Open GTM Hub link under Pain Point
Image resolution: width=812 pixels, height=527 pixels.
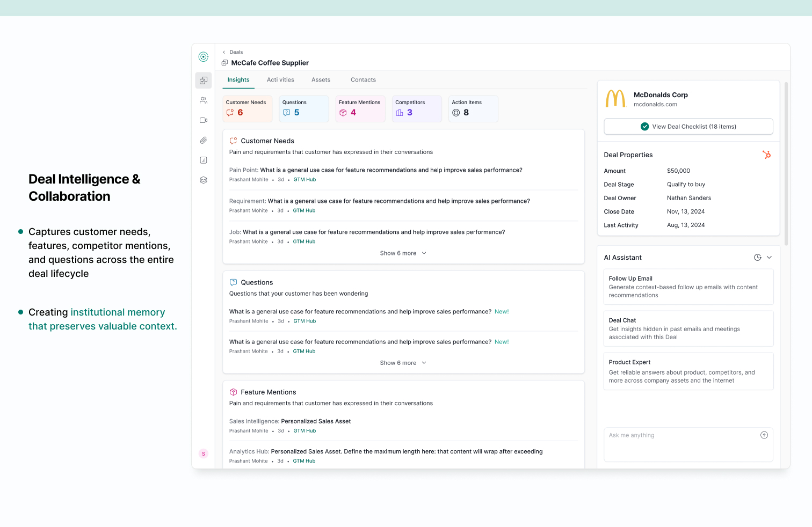pos(305,180)
